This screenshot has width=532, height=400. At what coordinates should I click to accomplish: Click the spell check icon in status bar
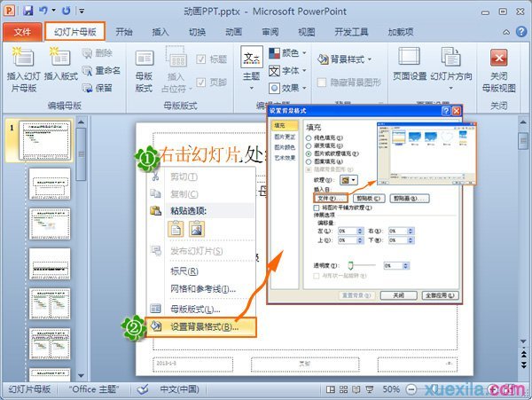[x=143, y=389]
